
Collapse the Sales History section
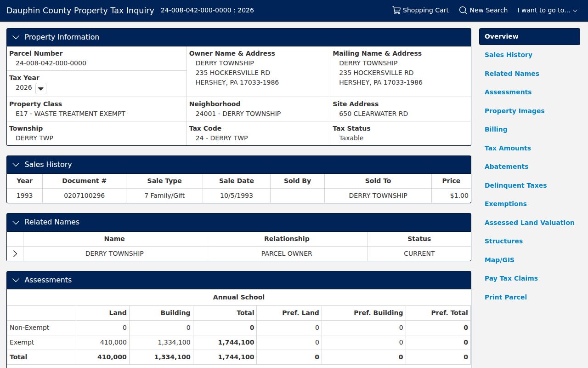click(16, 165)
